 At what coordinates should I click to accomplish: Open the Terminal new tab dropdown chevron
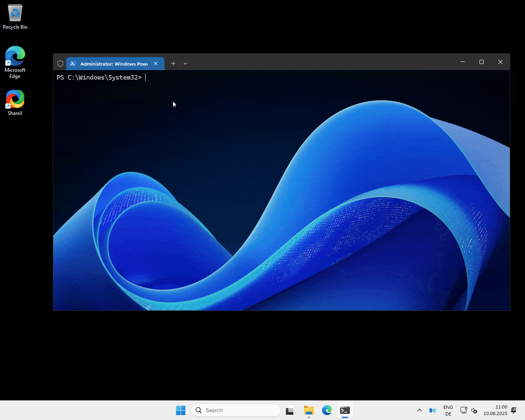coord(185,63)
